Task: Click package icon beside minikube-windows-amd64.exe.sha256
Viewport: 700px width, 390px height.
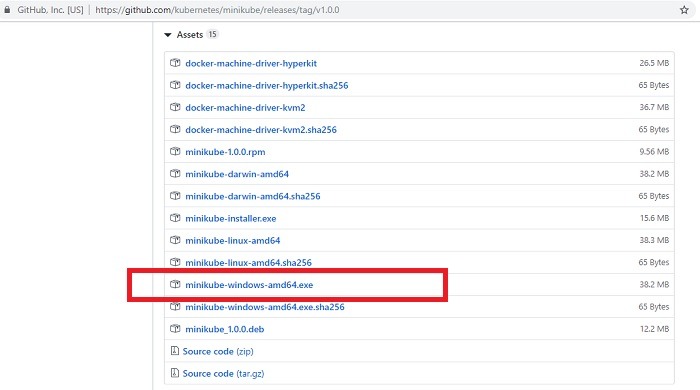Action: pos(175,307)
